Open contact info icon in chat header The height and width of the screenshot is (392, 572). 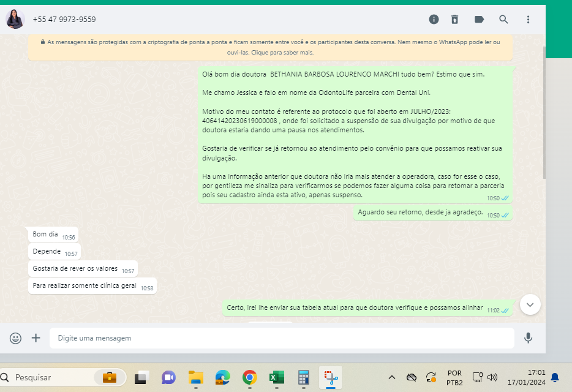point(434,20)
